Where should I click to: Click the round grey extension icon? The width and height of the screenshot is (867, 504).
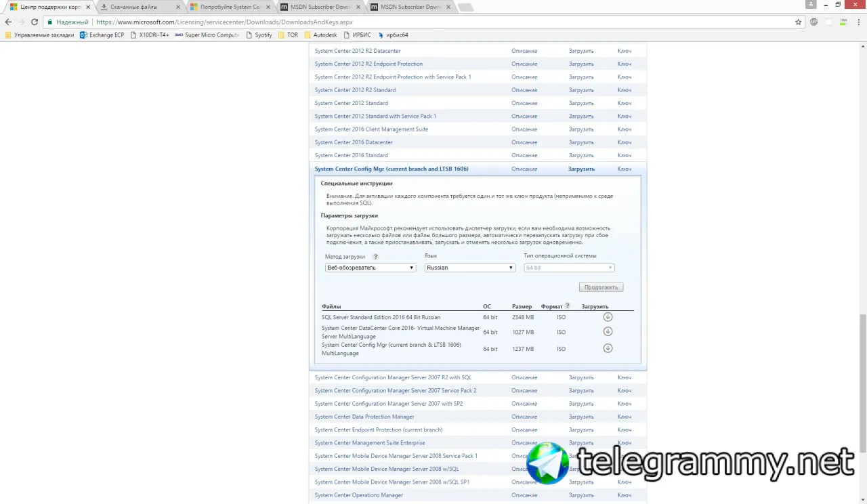813,22
